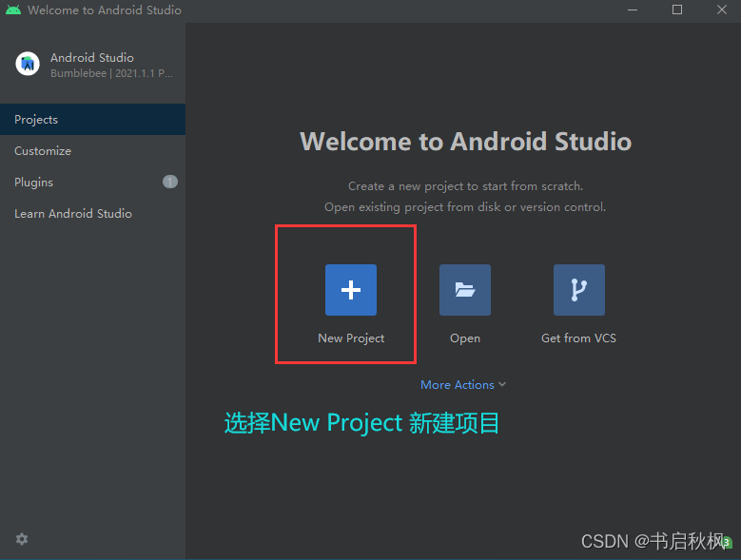This screenshot has width=741, height=560.
Task: Click the New Project plus icon
Action: pos(351,290)
